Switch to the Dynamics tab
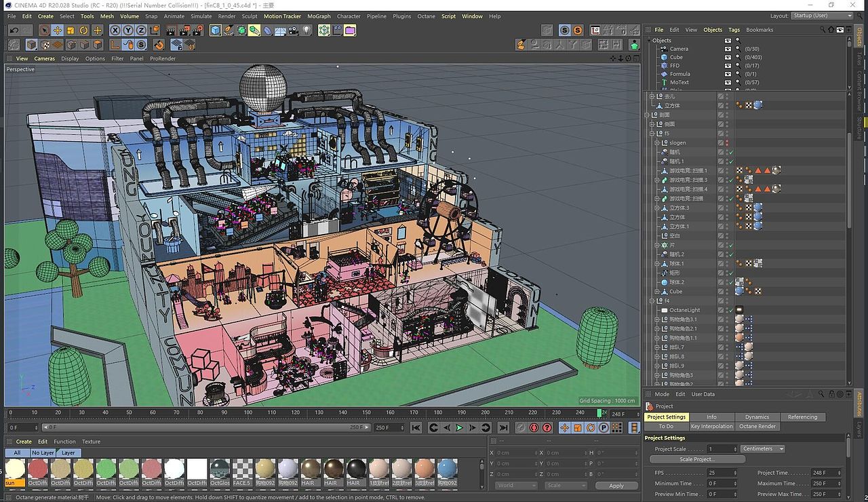The image size is (868, 502). click(757, 417)
